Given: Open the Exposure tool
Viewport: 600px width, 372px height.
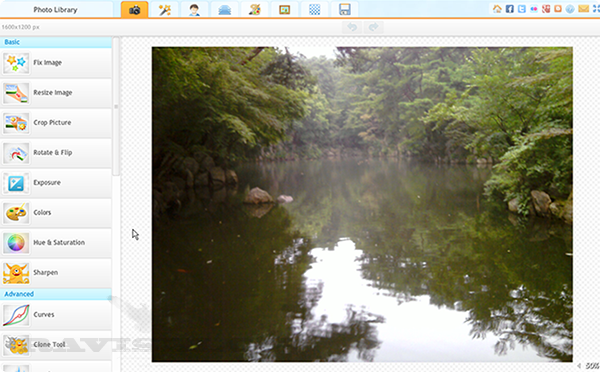Looking at the screenshot, I should tap(56, 183).
